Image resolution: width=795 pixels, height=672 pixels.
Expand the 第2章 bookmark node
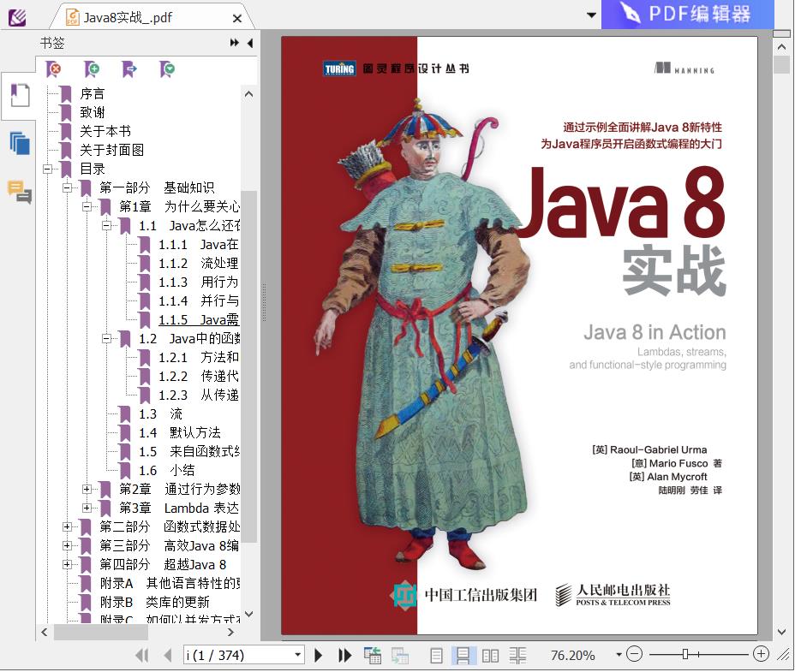click(x=87, y=489)
